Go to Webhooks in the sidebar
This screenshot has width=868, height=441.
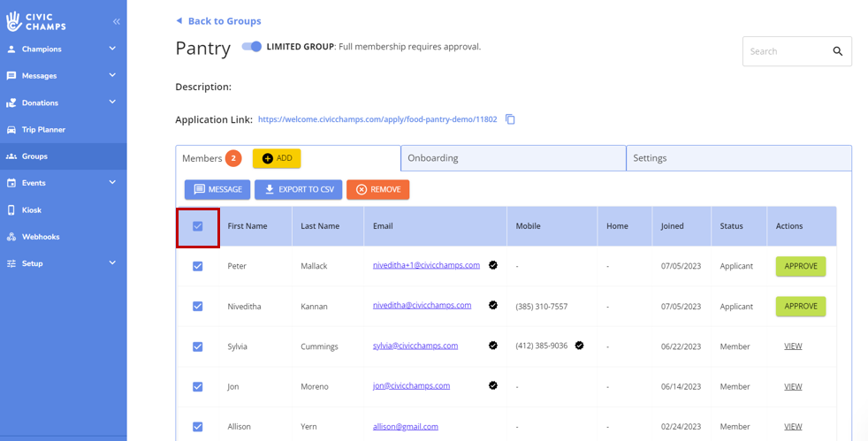click(41, 237)
